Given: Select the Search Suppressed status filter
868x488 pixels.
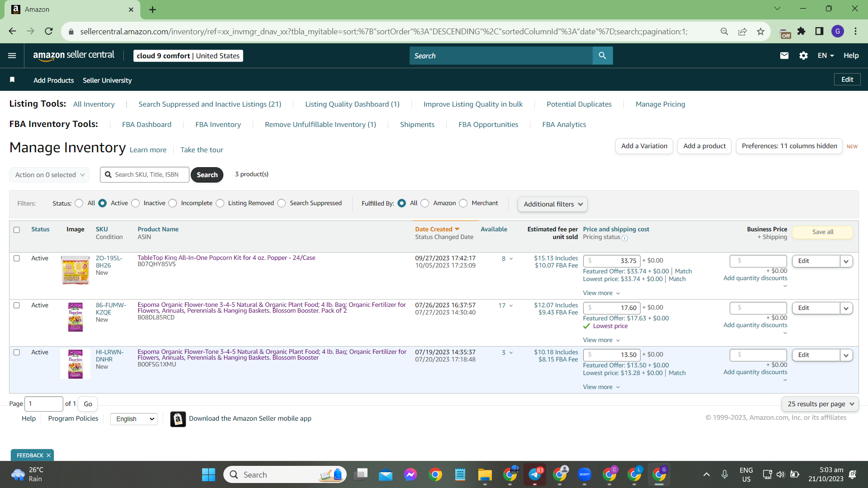Looking at the screenshot, I should [282, 203].
